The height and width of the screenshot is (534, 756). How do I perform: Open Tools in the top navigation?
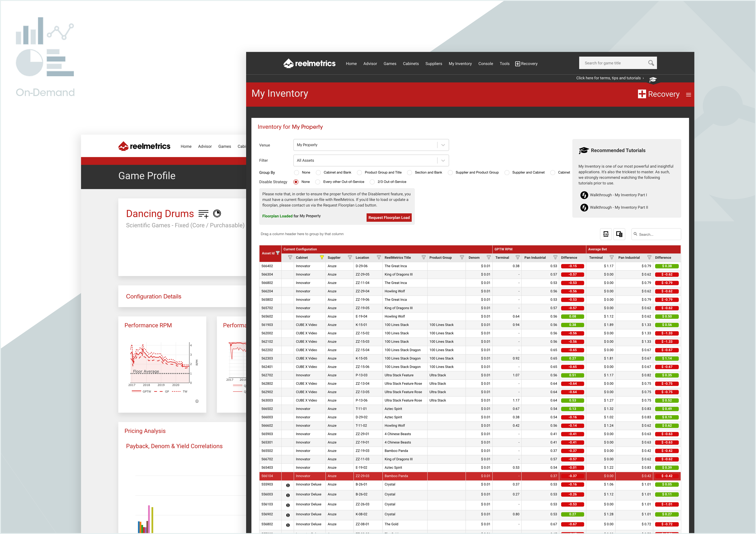tap(504, 64)
